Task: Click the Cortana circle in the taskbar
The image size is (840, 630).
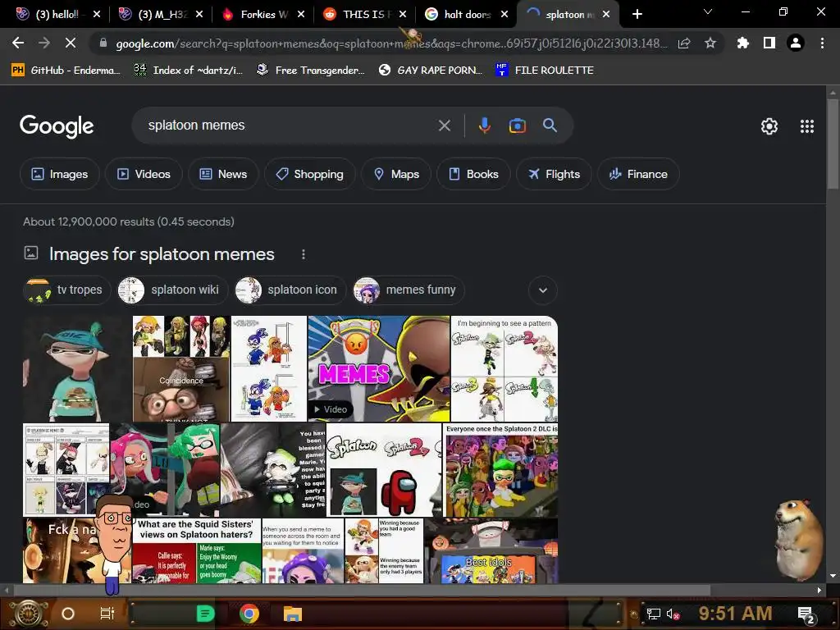Action: (x=68, y=614)
